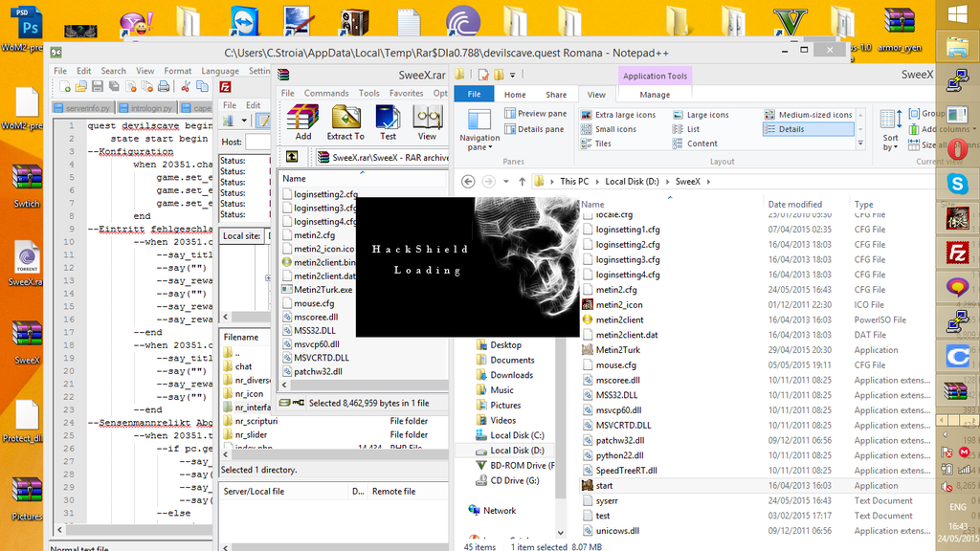The image size is (980, 551).
Task: Click the Explorer address bar SweeX segment
Action: (x=687, y=181)
